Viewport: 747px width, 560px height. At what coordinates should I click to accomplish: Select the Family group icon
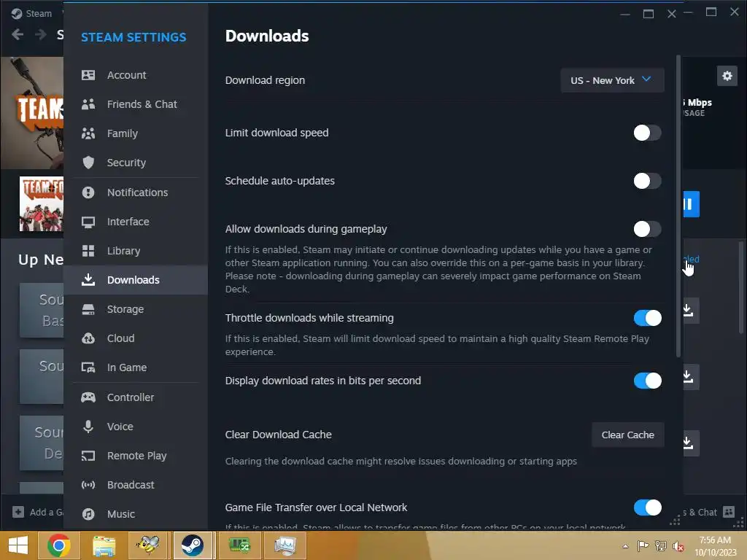(88, 133)
